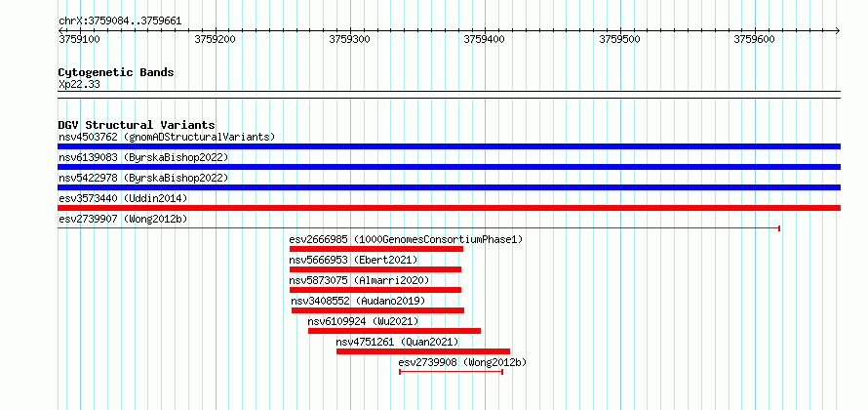Select the red nsv5873075 variant bar
Image resolution: width=868 pixels, height=410 pixels.
[x=375, y=290]
